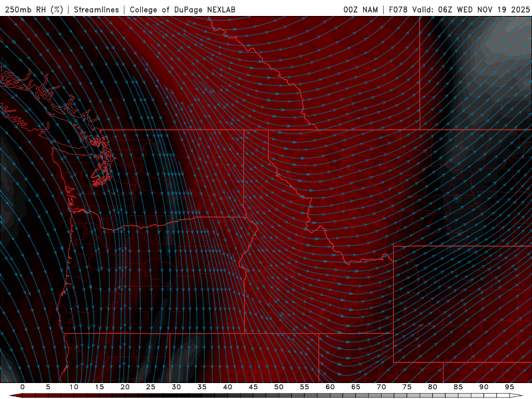
Task: Click the colorbar tick label "95"
Action: (509, 387)
